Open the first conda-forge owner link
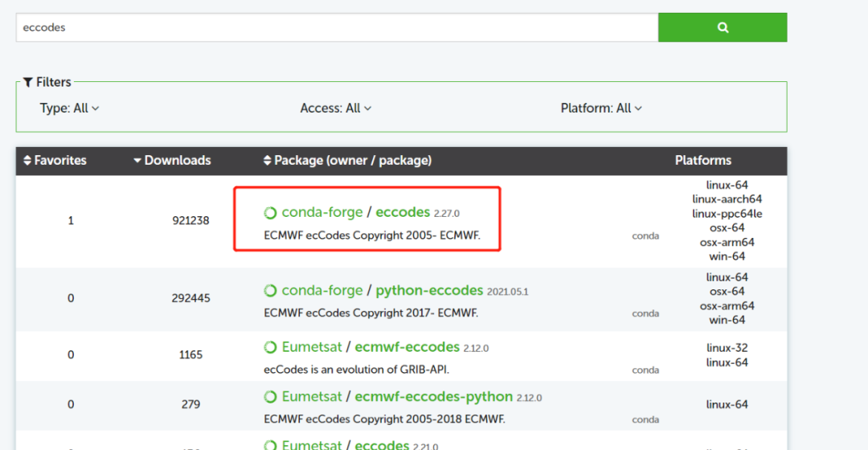The height and width of the screenshot is (450, 868). 322,212
